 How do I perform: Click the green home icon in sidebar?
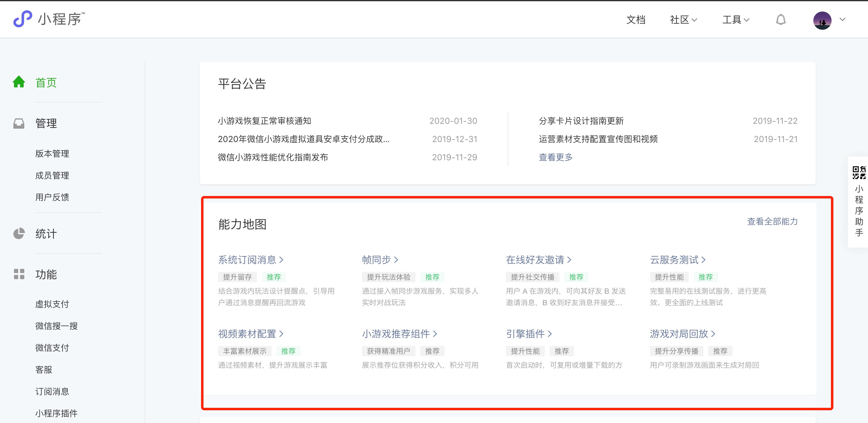19,82
